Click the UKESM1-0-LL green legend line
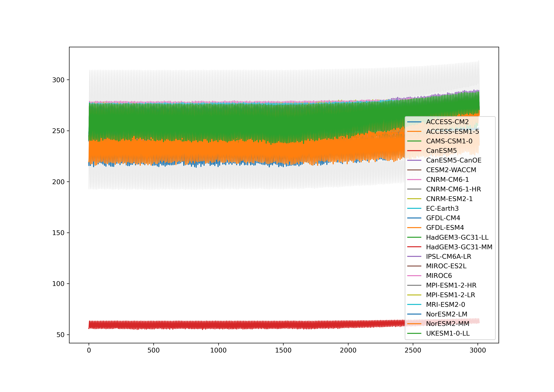This screenshot has height=392, width=554. coord(414,333)
